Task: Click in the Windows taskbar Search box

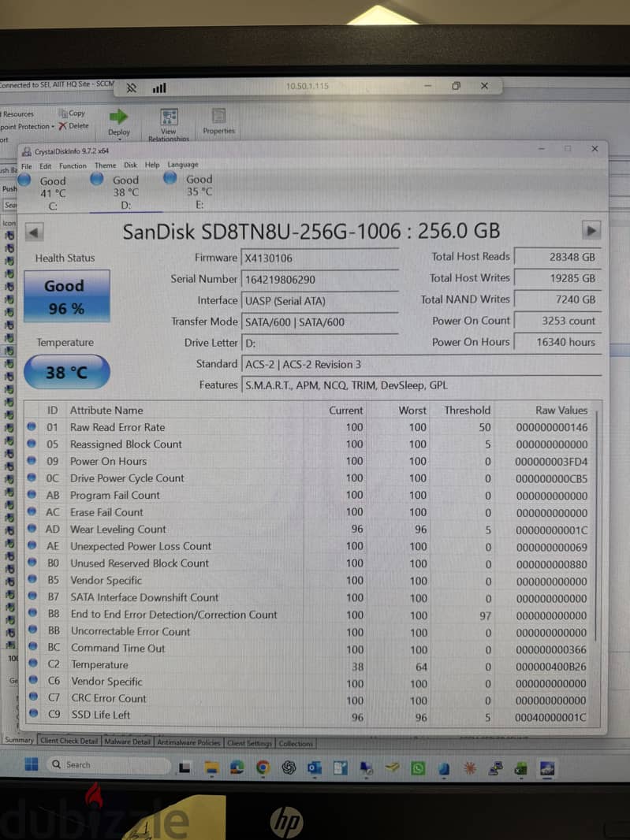Action: coord(109,764)
